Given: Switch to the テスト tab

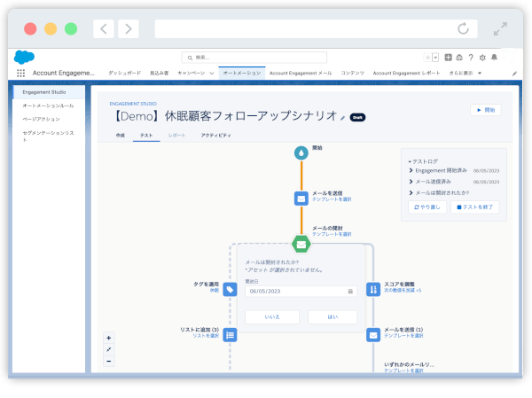Looking at the screenshot, I should (x=146, y=135).
